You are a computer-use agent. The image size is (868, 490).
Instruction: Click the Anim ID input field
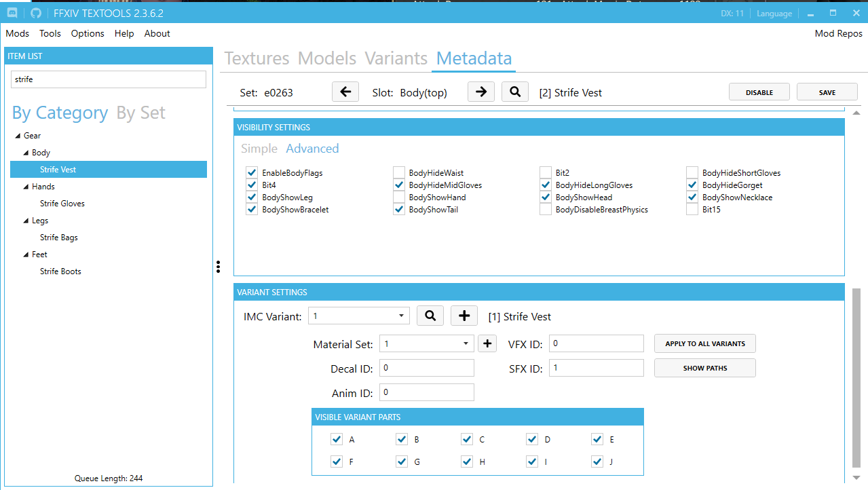[427, 392]
